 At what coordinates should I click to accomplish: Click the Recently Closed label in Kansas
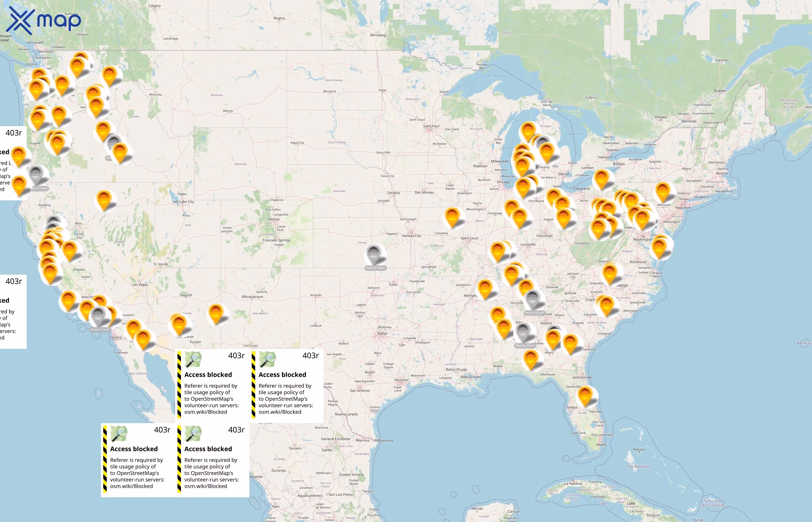pos(375,268)
